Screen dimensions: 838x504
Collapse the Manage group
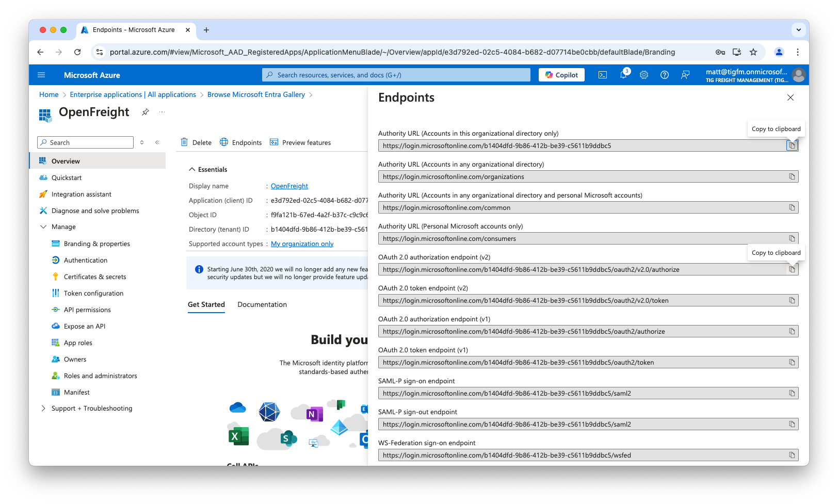coord(43,226)
